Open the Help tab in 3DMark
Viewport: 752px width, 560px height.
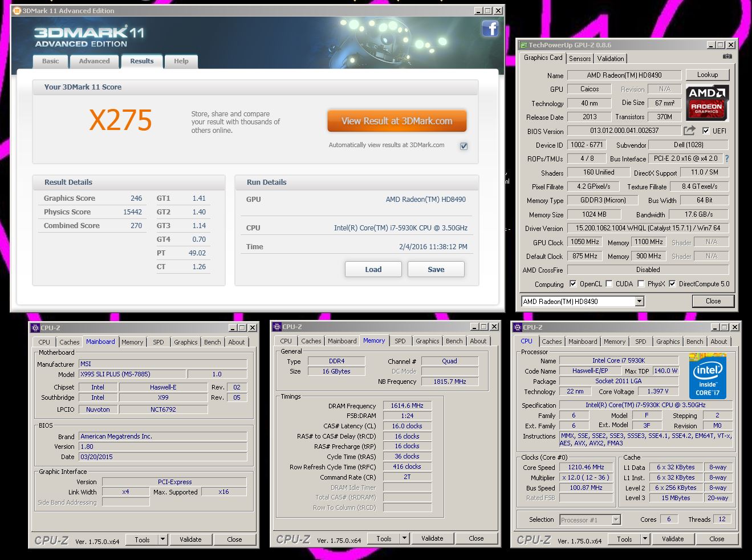[x=181, y=61]
